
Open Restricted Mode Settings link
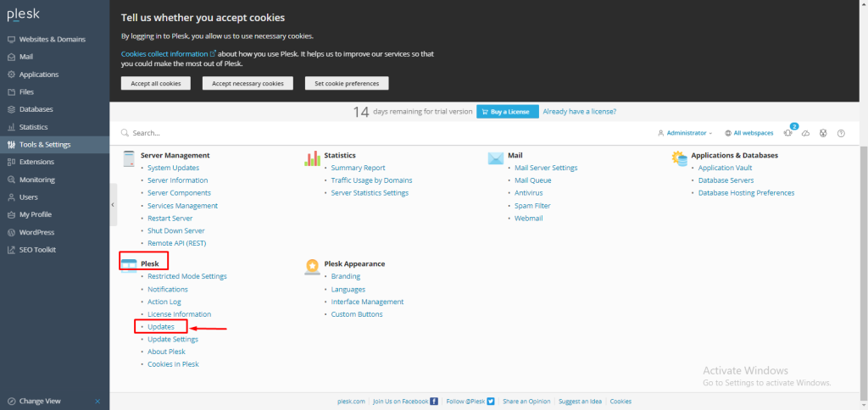(187, 276)
